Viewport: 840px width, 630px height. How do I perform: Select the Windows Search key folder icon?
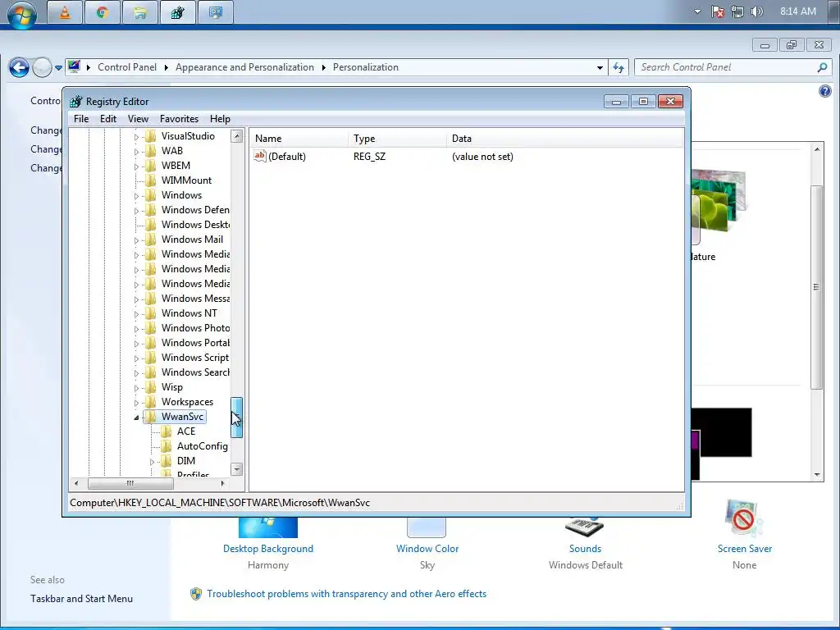[151, 372]
